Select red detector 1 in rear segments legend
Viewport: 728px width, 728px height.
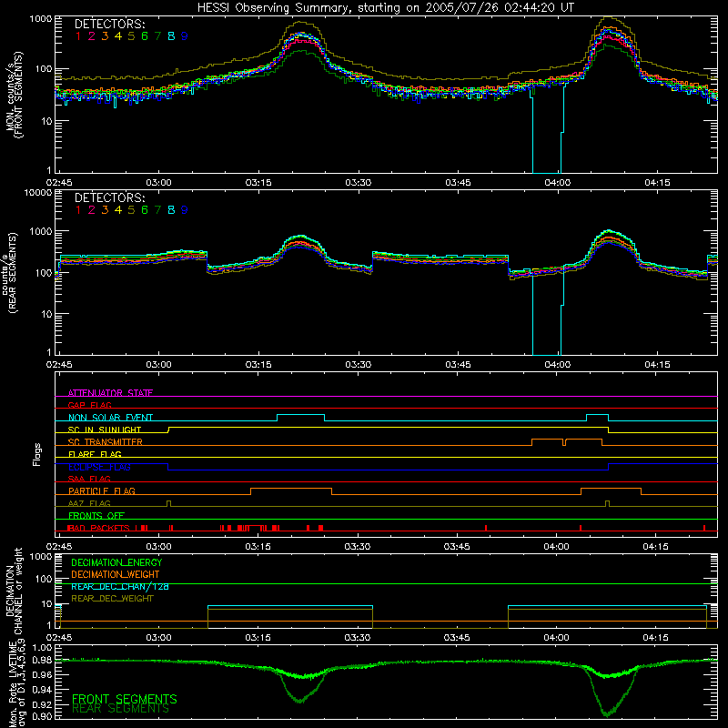pyautogui.click(x=78, y=210)
